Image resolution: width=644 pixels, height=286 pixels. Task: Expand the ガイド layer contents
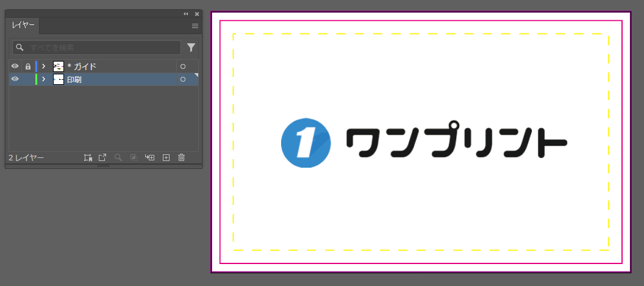click(x=44, y=66)
